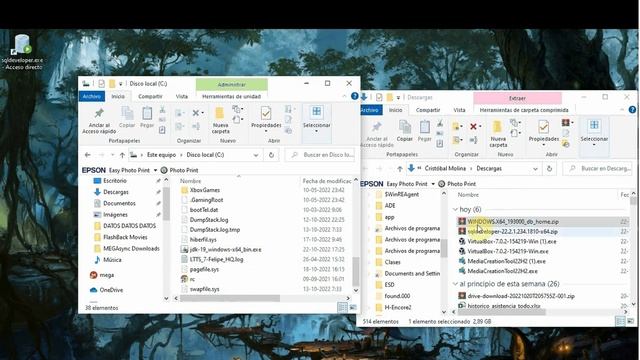Go up one folder in Disco local window
The height and width of the screenshot is (360, 640).
click(122, 155)
